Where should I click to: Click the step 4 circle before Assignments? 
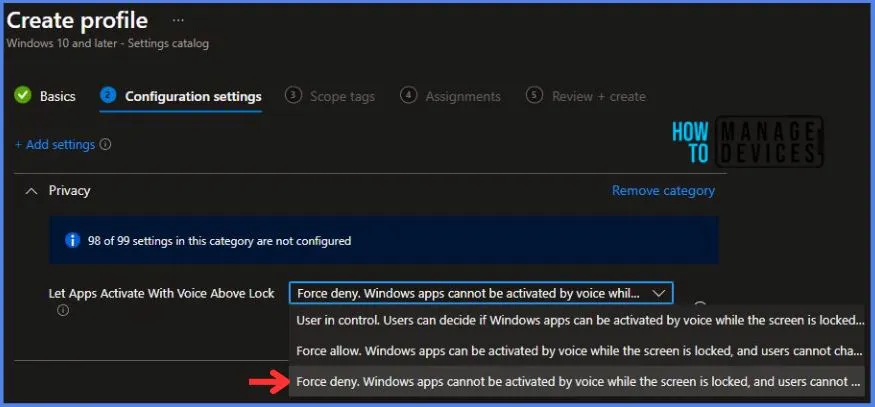tap(408, 96)
